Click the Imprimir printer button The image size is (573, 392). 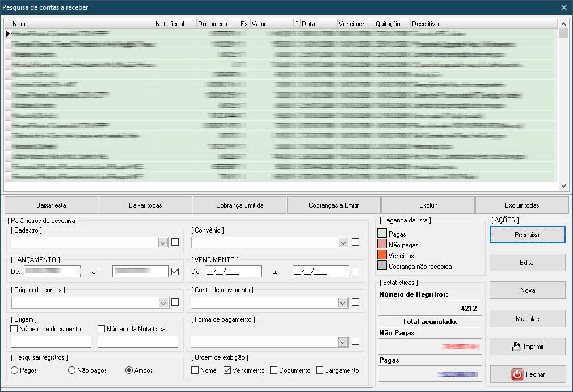(527, 347)
